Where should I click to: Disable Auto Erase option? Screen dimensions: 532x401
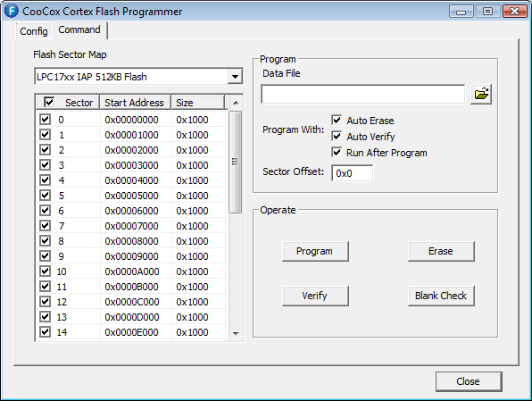[x=337, y=121]
